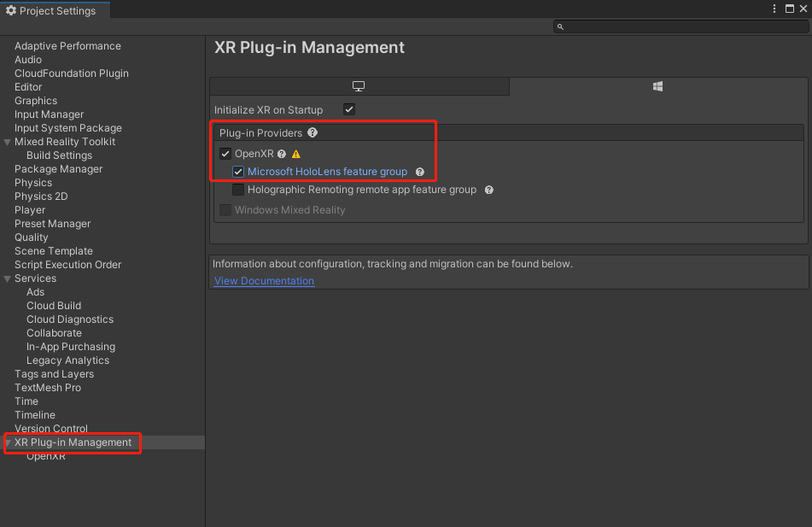
Task: Select In-App Purchasing service
Action: point(71,347)
